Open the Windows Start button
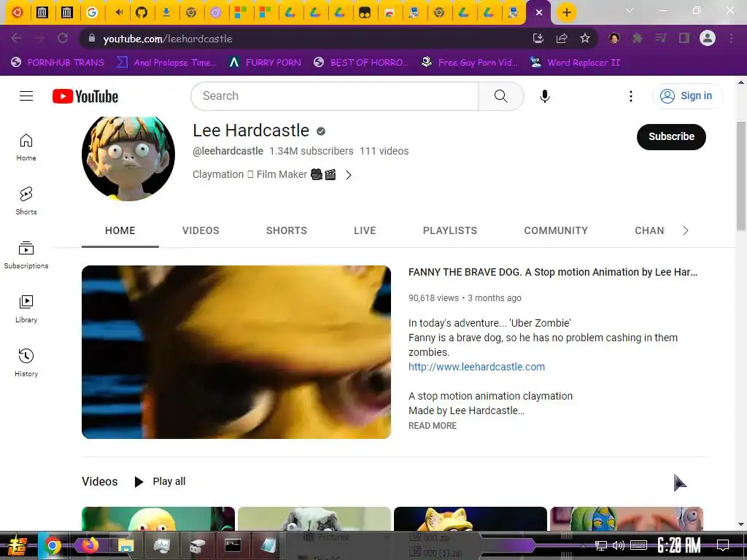747x560 pixels. (17, 545)
